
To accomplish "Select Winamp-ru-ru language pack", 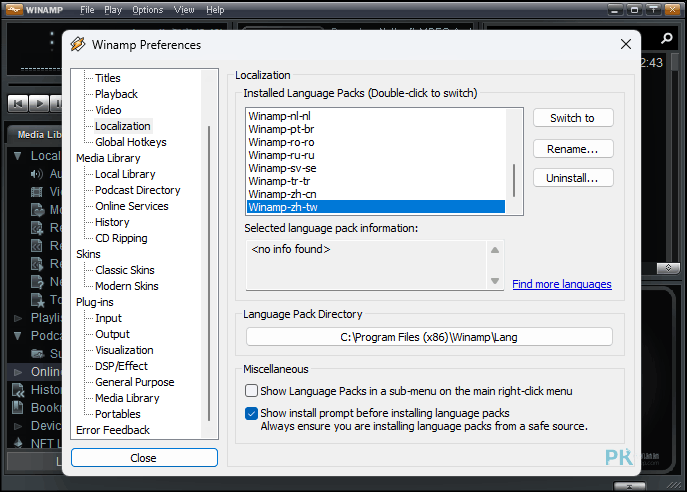I will 375,155.
